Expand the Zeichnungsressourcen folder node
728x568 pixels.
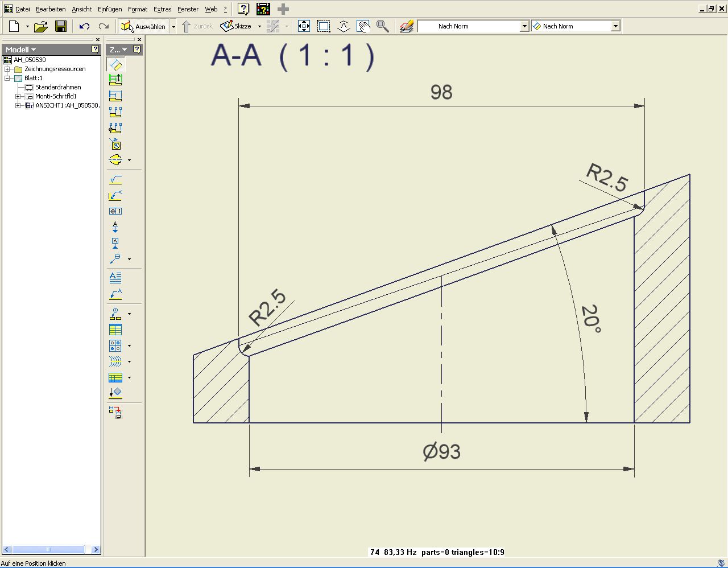click(7, 69)
